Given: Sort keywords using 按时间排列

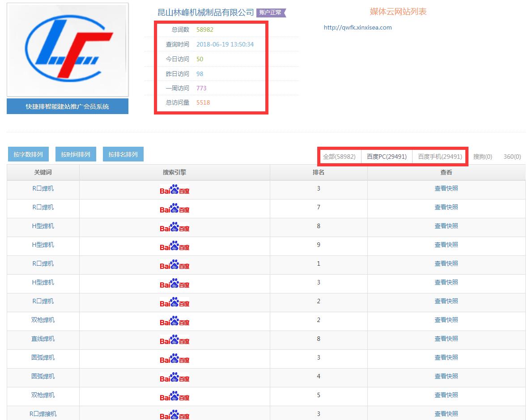Looking at the screenshot, I should [x=76, y=154].
